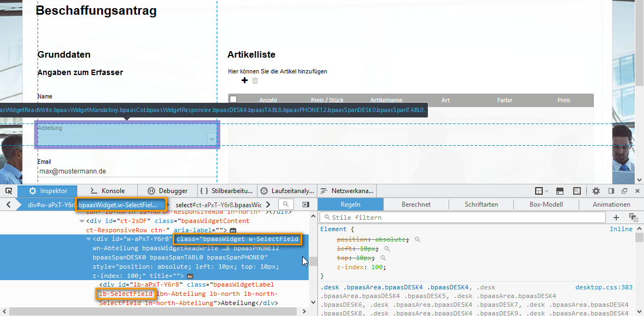This screenshot has width=644, height=316.
Task: Open the Abteilung dropdown
Action: (212, 139)
